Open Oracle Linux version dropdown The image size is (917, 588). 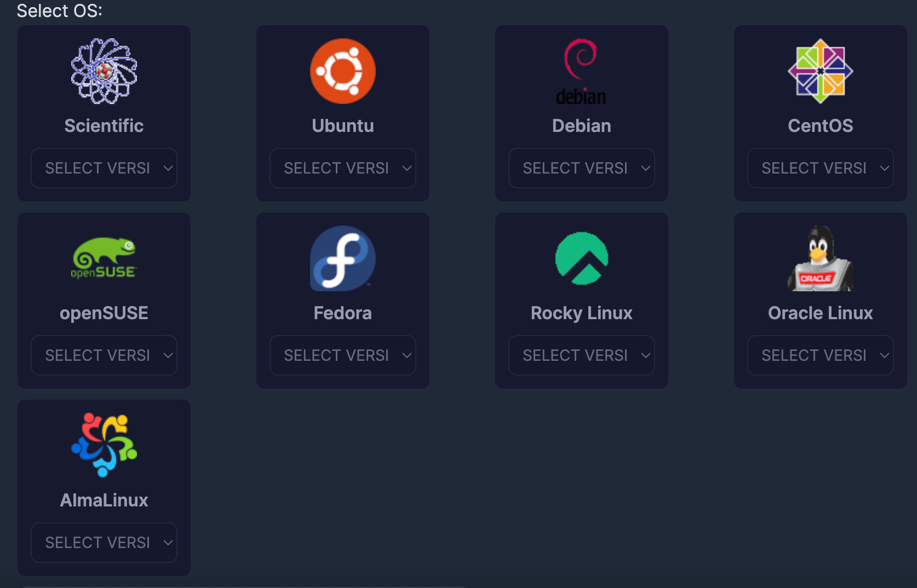821,355
